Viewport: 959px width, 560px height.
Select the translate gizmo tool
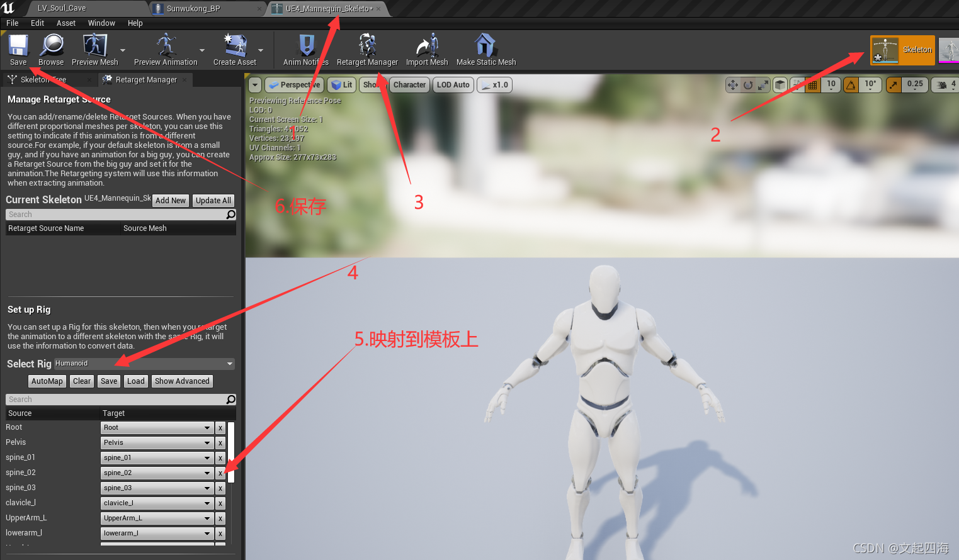click(733, 85)
